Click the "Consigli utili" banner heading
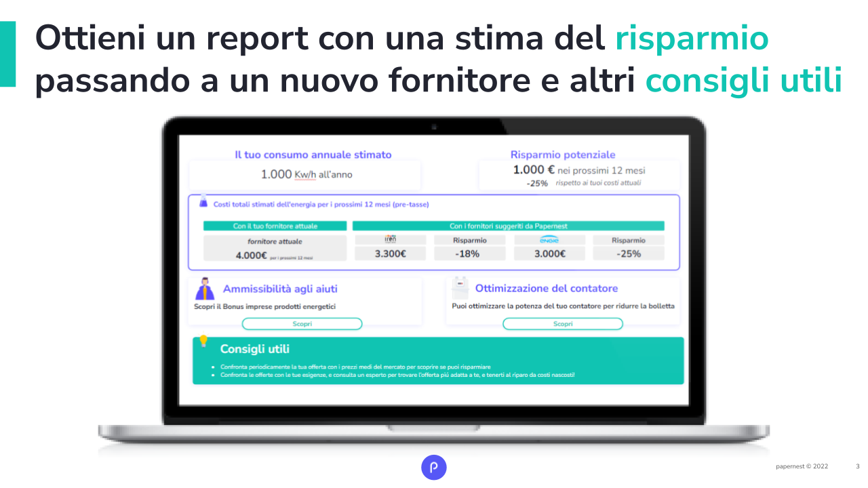This screenshot has height=488, width=868. 255,349
